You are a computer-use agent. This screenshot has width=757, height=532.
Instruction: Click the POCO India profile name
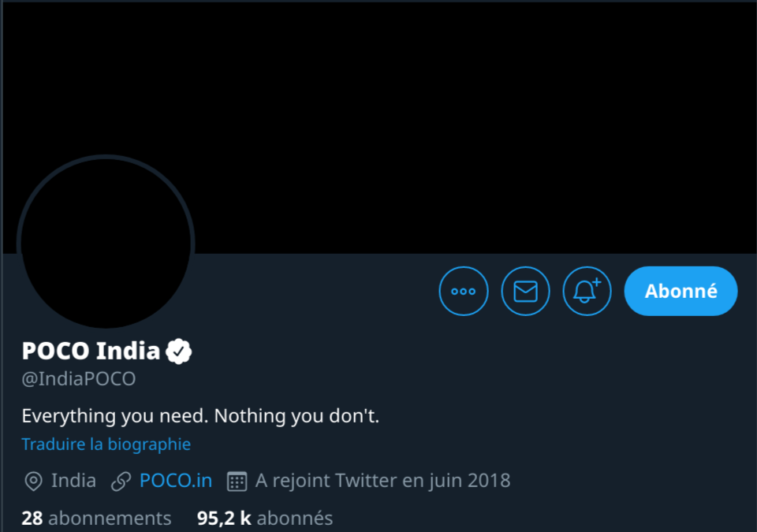pos(91,351)
